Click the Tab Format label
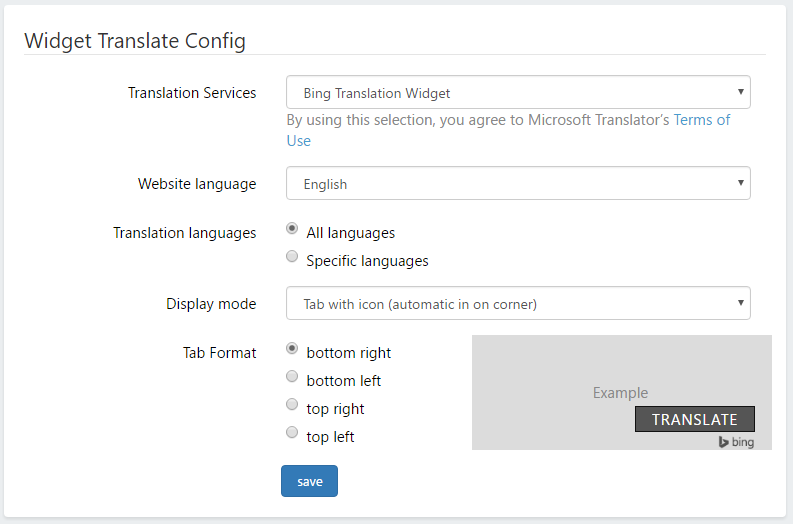 click(219, 353)
